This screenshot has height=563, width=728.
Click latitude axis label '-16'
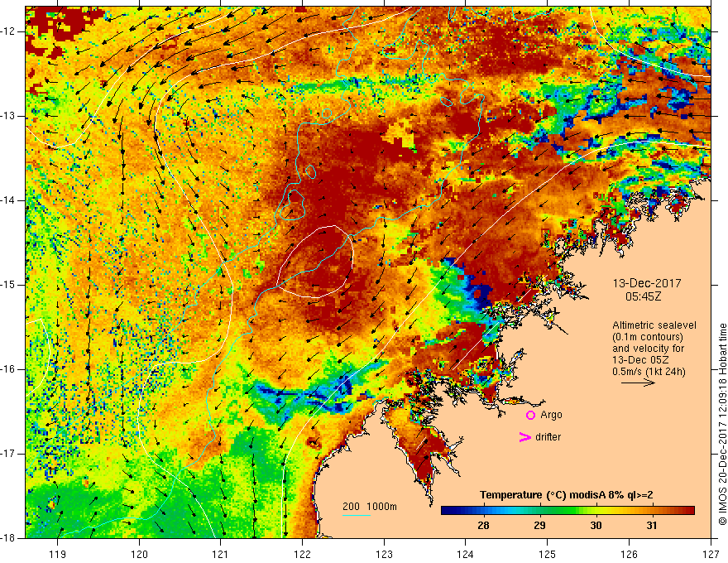(8, 369)
